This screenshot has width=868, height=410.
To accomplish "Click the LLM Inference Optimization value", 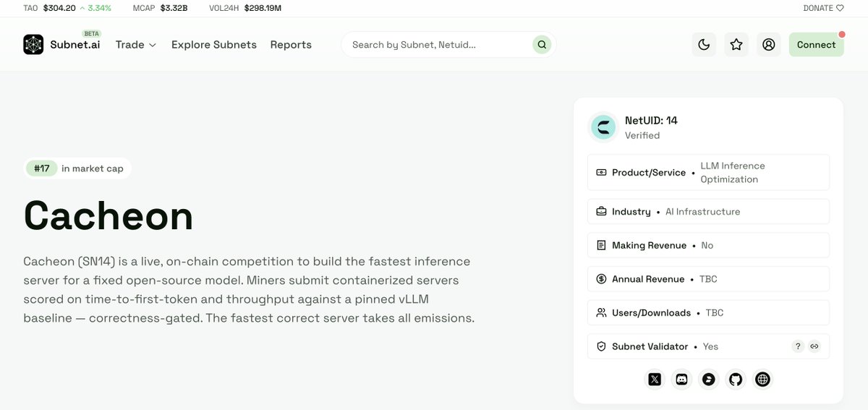I will coord(733,172).
